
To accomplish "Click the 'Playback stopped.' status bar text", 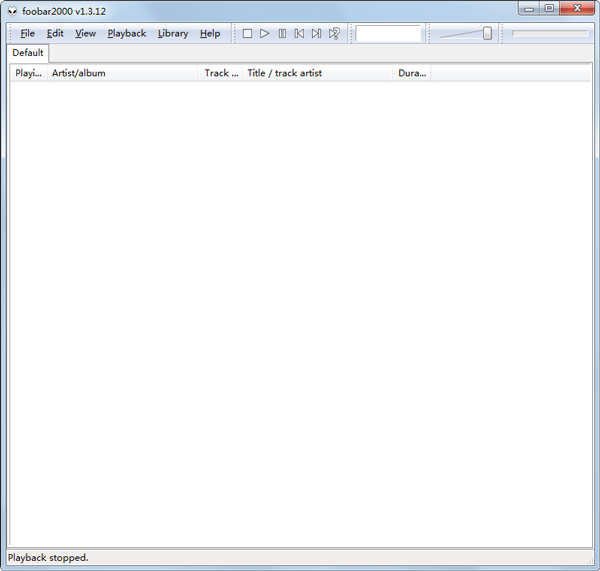I will pyautogui.click(x=48, y=558).
